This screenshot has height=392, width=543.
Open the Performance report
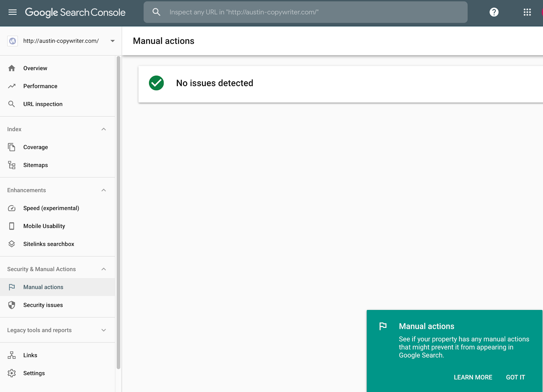click(x=58, y=86)
